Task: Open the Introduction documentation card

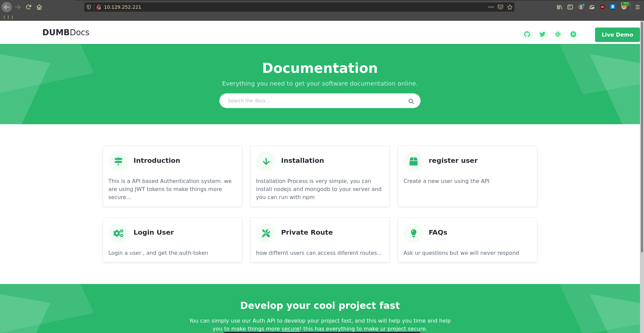Action: 157,160
